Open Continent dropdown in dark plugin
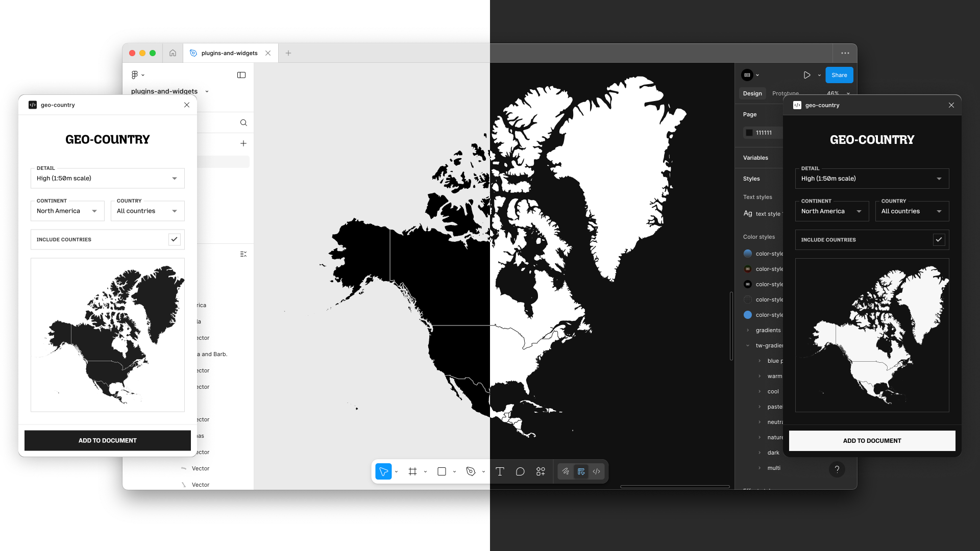Image resolution: width=980 pixels, height=551 pixels. coord(832,211)
